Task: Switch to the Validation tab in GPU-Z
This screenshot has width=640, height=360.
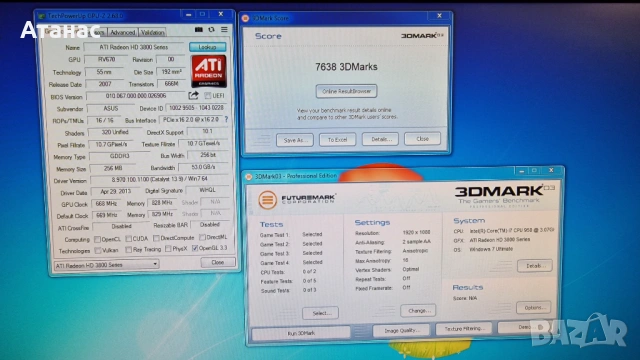Action: click(152, 32)
